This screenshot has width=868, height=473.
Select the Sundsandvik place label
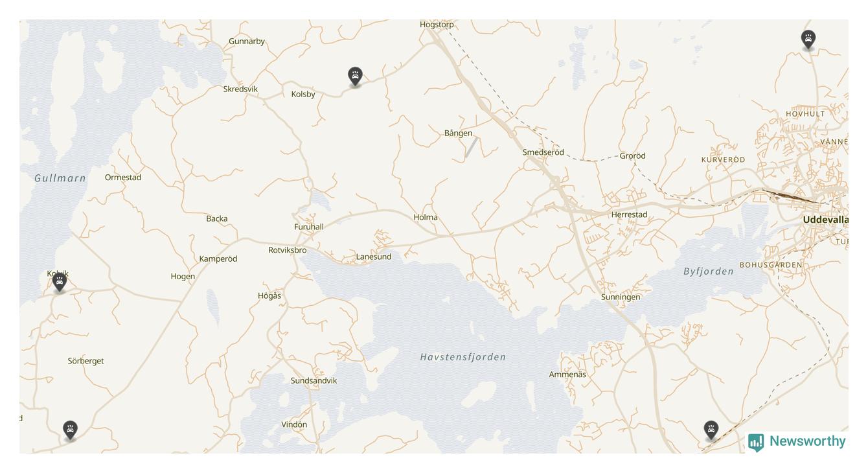[x=314, y=380]
